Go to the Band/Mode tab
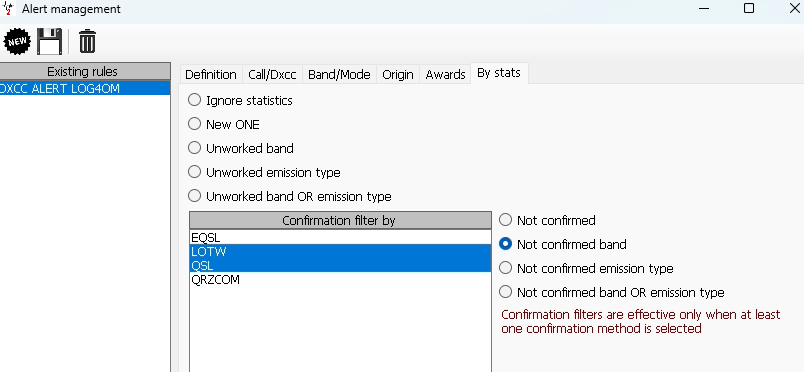Viewport: 804px width, 372px height. pyautogui.click(x=339, y=74)
